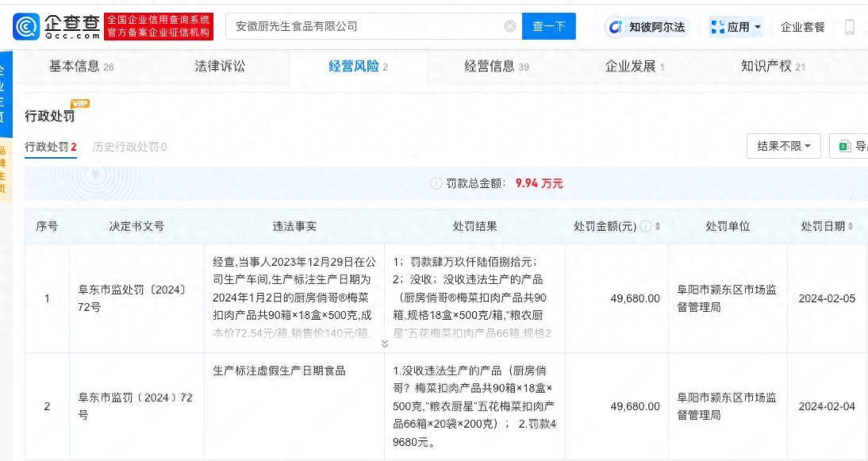
Task: Click the 2024-02-05 date cell
Action: pyautogui.click(x=827, y=298)
